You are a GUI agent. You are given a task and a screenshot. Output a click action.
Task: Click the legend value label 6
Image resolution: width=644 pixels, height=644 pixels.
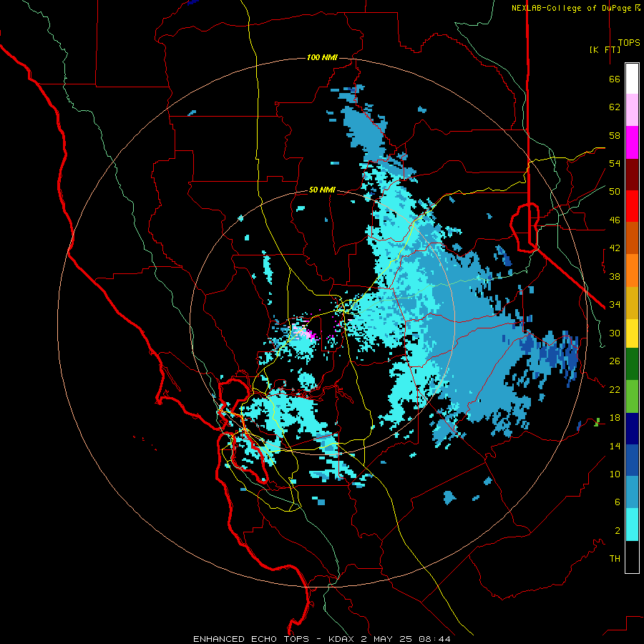point(618,502)
